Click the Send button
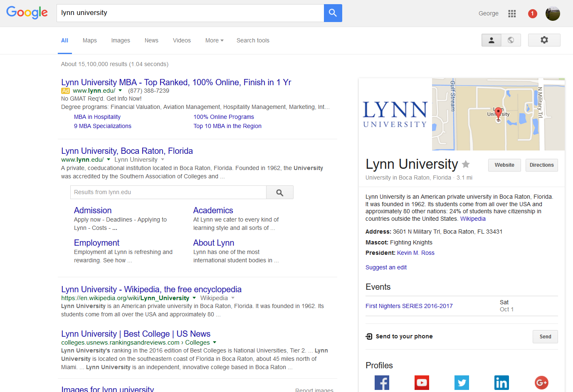The width and height of the screenshot is (573, 392). tap(545, 337)
